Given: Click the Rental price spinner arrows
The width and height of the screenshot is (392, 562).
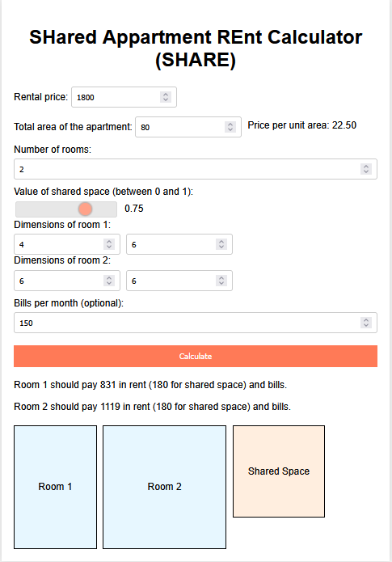Looking at the screenshot, I should 166,97.
